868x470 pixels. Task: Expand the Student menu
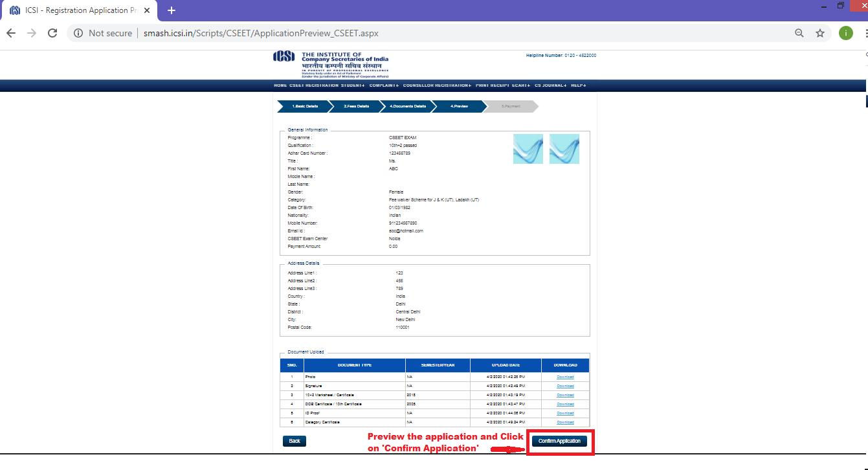point(352,85)
